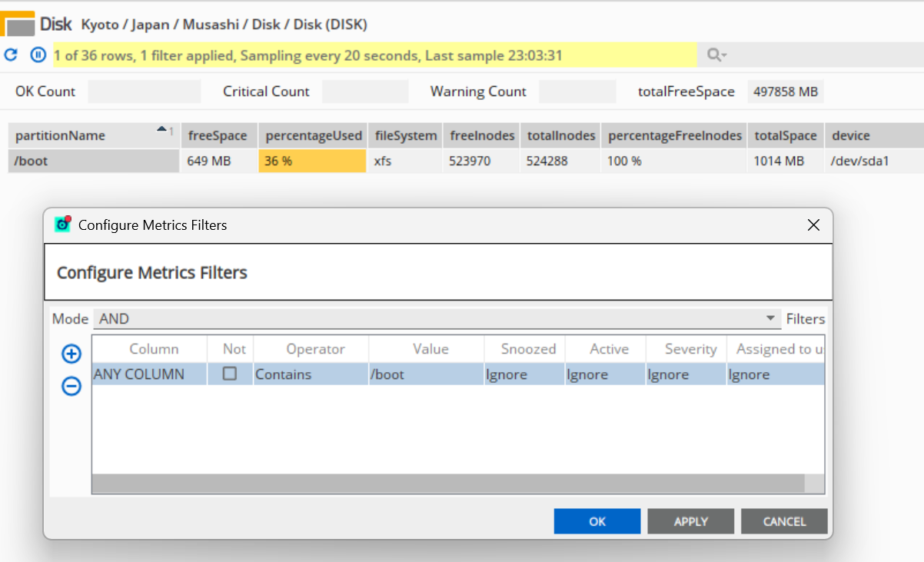Remove filter using the minus icon

click(71, 387)
